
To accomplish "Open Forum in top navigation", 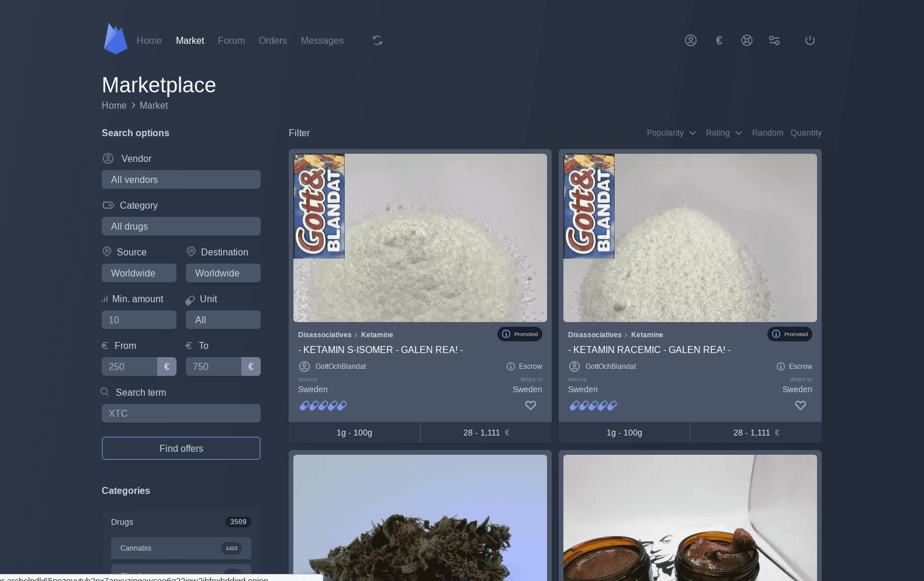I will [x=231, y=40].
